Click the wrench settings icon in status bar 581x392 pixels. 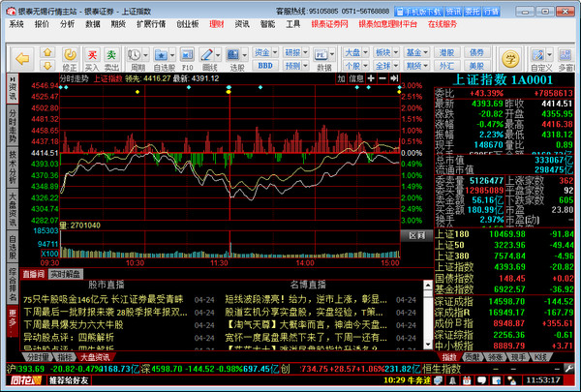tap(568, 369)
